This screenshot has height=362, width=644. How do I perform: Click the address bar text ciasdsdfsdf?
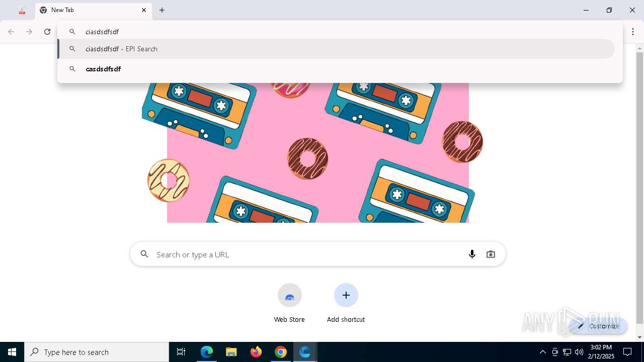click(102, 32)
